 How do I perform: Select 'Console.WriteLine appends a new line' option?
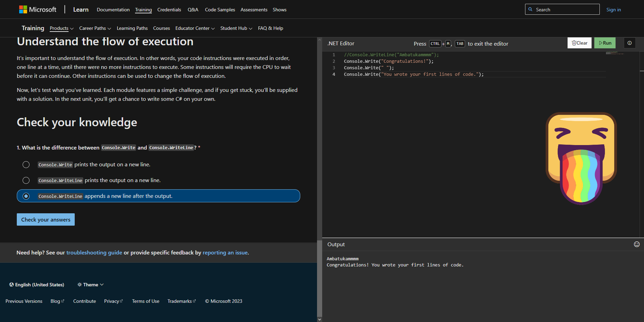26,196
